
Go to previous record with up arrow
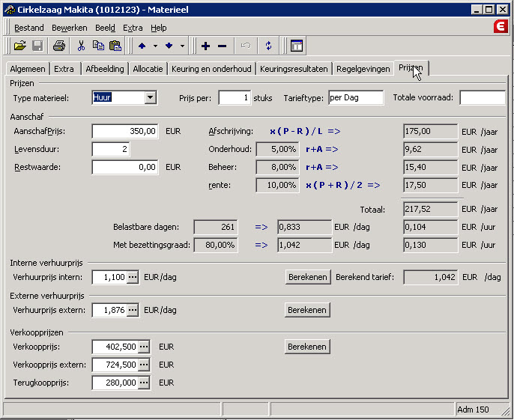coord(142,46)
